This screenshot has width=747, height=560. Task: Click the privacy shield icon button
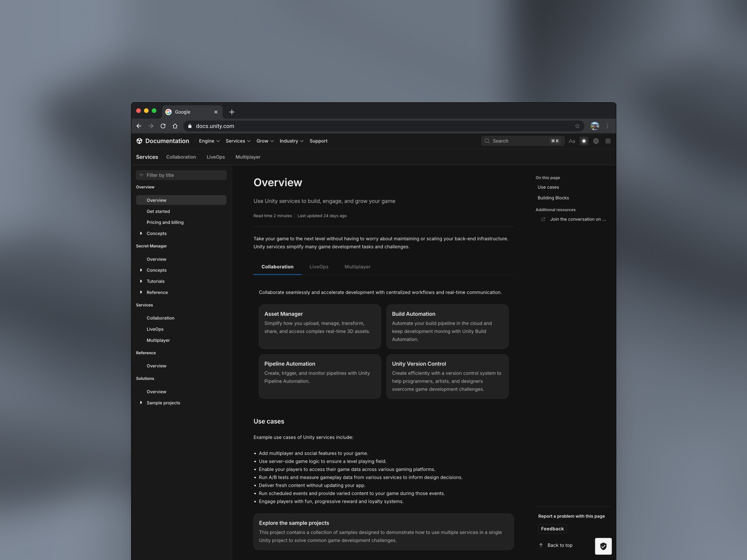[x=603, y=546]
